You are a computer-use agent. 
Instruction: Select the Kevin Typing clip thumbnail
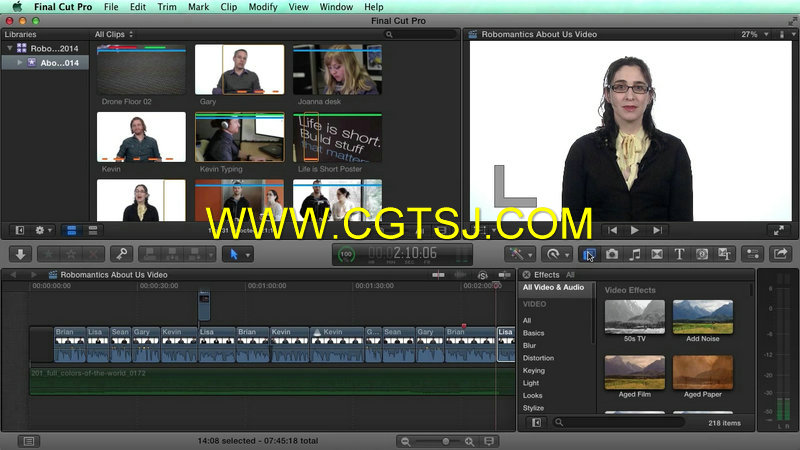(239, 137)
